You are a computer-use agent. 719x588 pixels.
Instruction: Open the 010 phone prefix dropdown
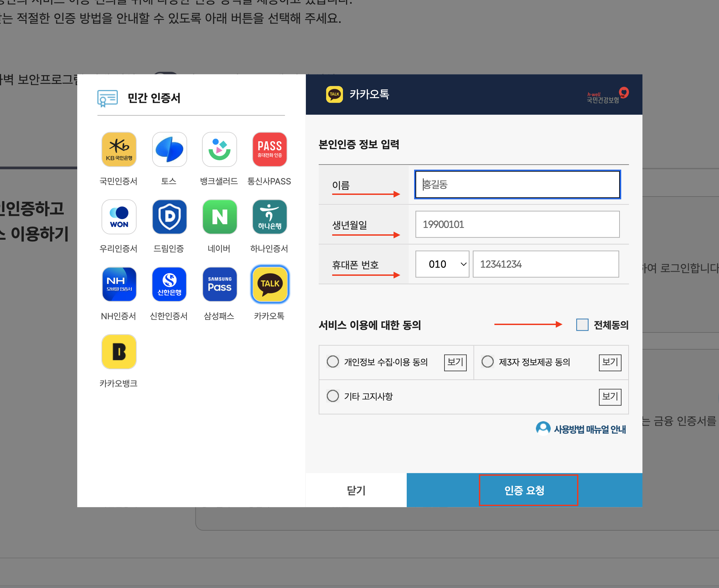(x=442, y=264)
